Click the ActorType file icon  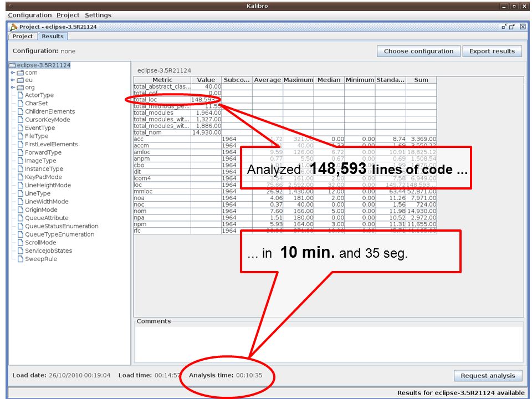click(21, 95)
